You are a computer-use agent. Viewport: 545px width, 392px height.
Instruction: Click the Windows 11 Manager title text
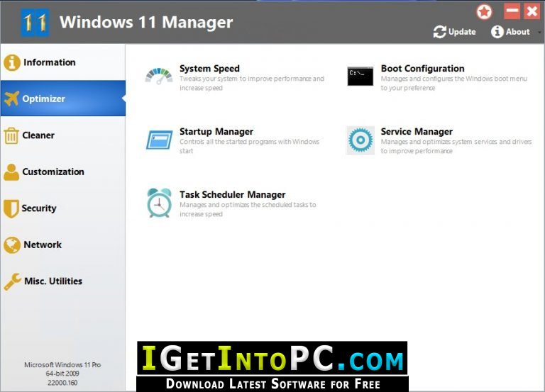[146, 23]
